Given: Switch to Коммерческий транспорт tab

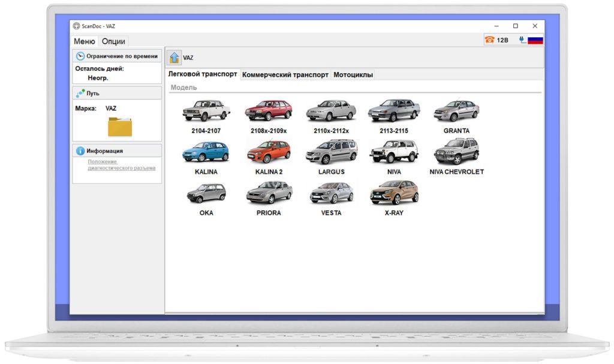Looking at the screenshot, I should pyautogui.click(x=285, y=75).
